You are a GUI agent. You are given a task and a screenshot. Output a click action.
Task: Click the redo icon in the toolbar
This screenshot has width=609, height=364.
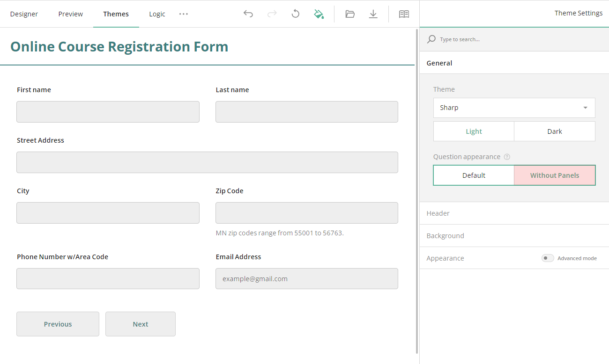click(272, 14)
